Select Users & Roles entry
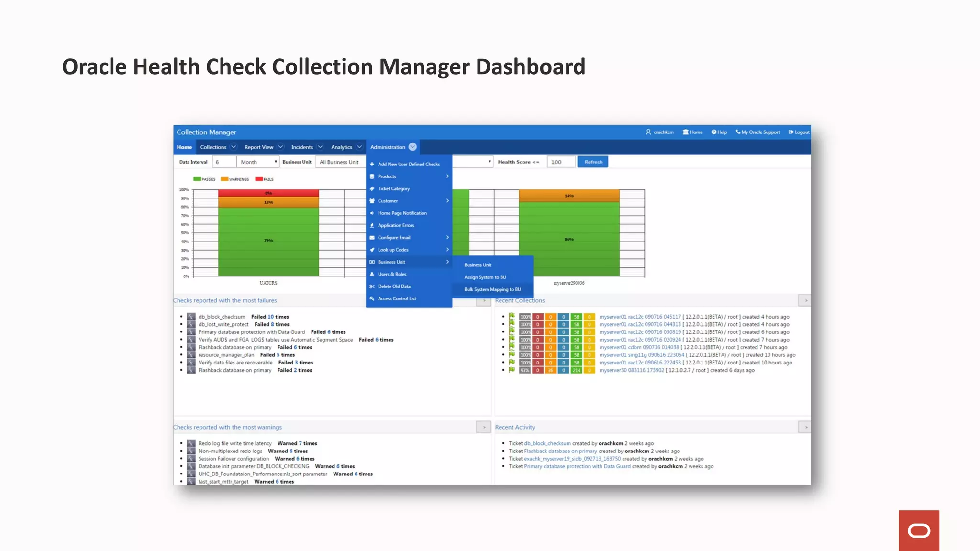 (409, 274)
